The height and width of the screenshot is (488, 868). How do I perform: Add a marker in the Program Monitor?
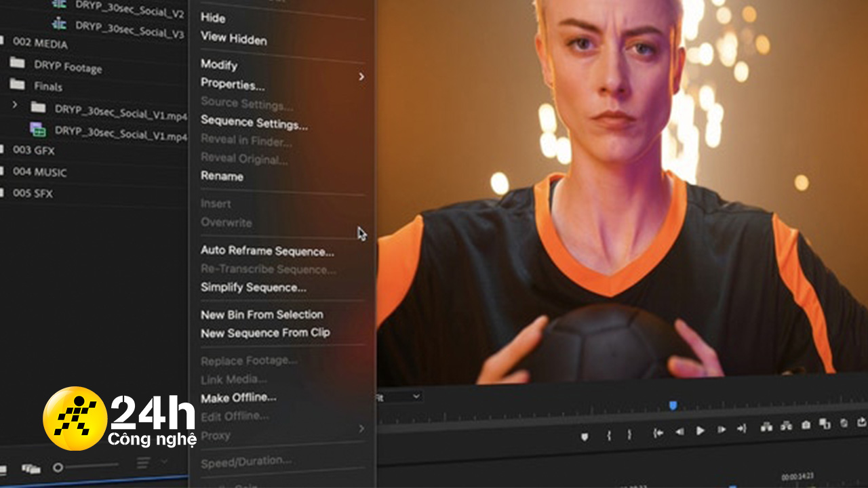pyautogui.click(x=585, y=437)
